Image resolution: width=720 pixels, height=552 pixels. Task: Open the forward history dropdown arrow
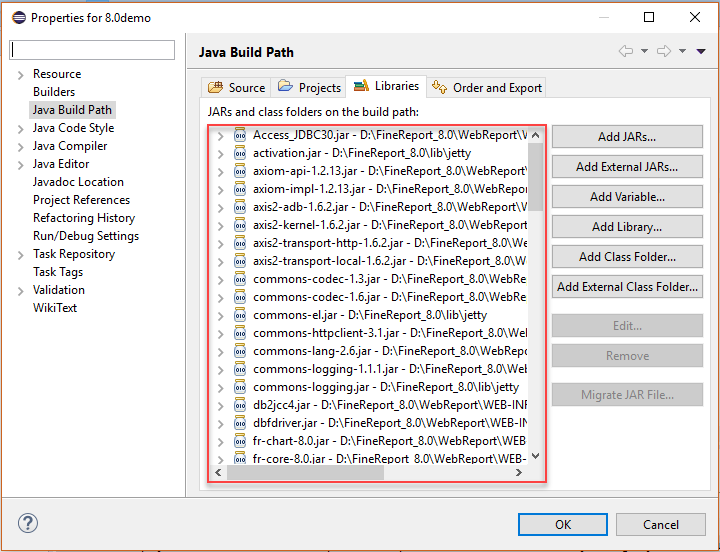(682, 51)
